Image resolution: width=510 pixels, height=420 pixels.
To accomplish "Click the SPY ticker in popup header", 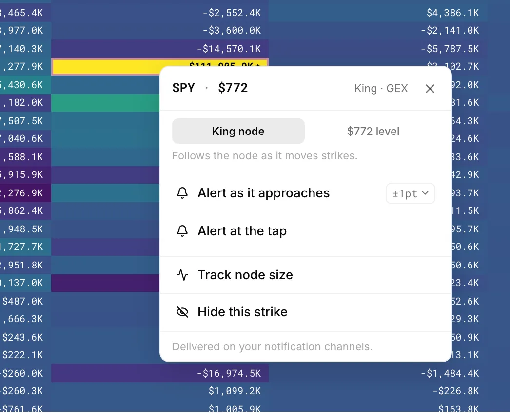I will (x=183, y=88).
